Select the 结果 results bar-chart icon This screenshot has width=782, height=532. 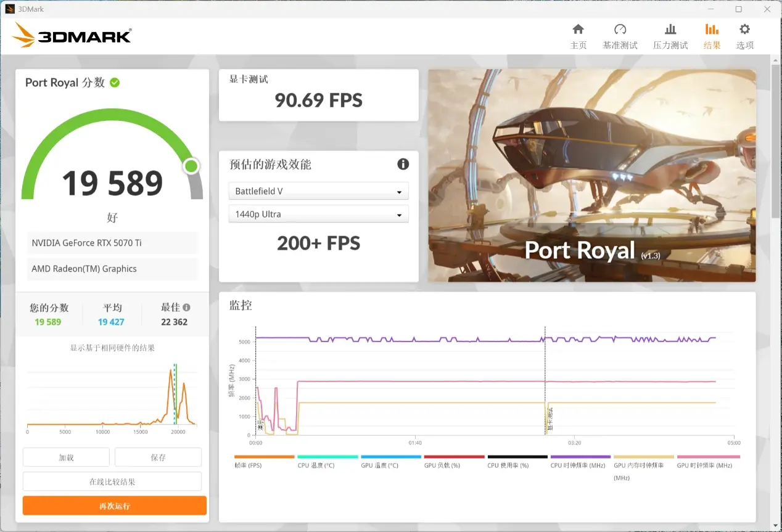tap(712, 29)
